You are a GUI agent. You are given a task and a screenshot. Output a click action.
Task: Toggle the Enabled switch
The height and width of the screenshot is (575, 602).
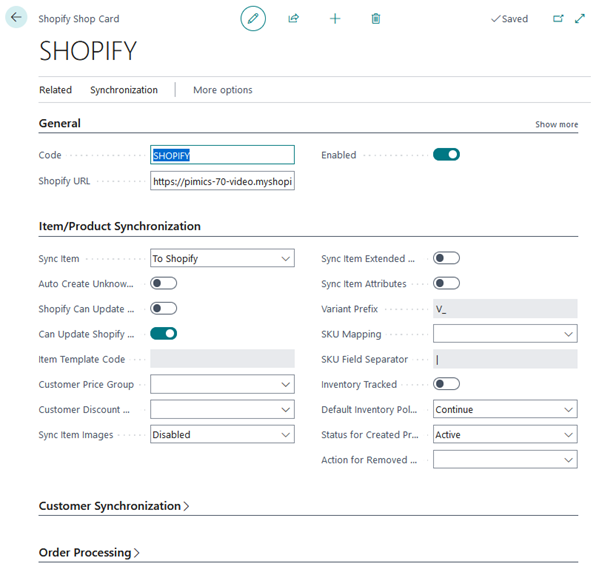[x=446, y=155]
